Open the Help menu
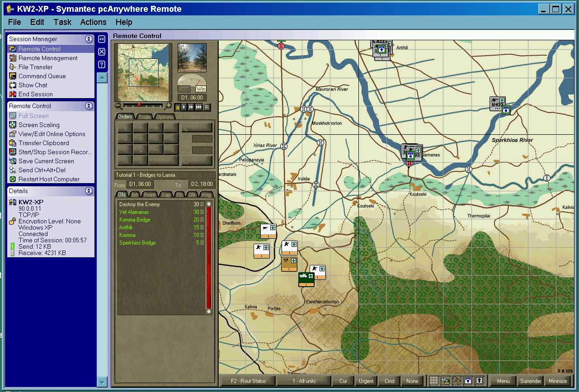Viewport: 579px width, 392px height. point(124,22)
